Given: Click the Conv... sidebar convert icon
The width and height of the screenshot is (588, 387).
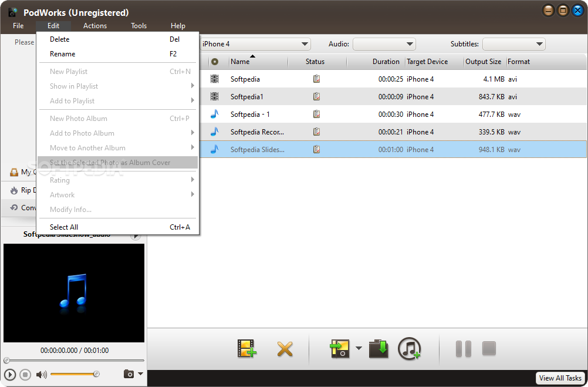Looking at the screenshot, I should (14, 207).
